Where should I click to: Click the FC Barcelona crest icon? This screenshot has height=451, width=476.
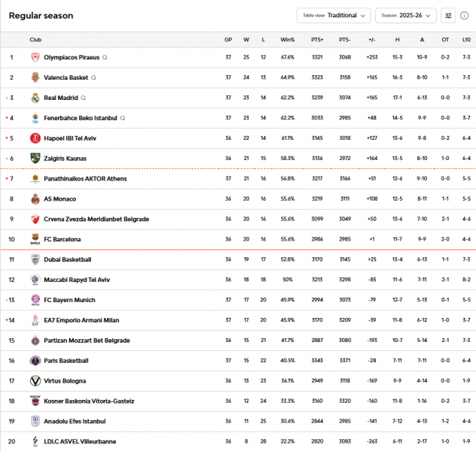point(35,240)
